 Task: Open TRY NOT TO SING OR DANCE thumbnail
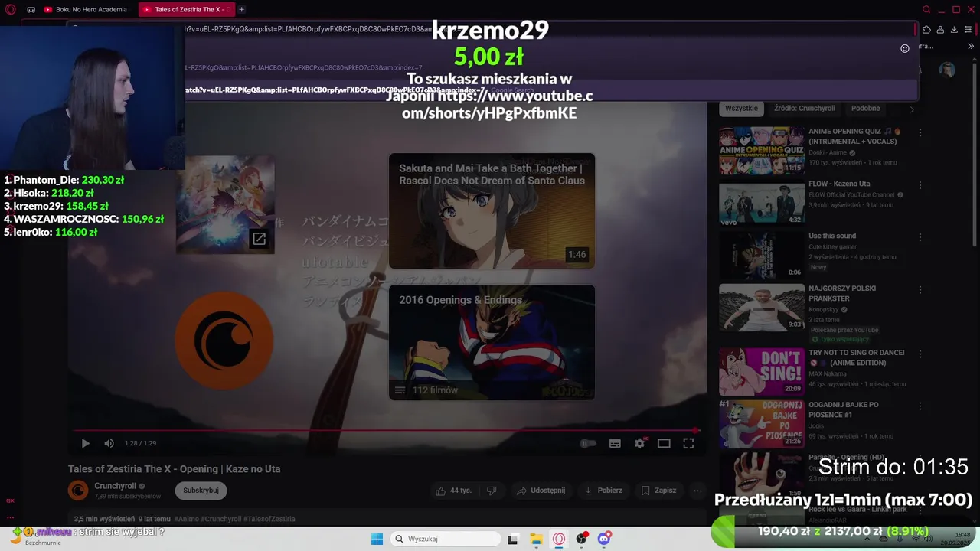pyautogui.click(x=762, y=372)
